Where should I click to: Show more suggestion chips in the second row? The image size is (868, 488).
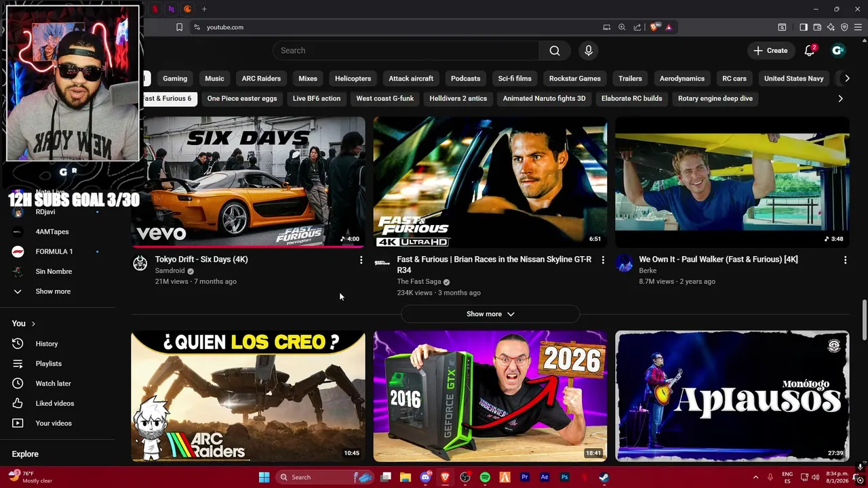click(841, 99)
